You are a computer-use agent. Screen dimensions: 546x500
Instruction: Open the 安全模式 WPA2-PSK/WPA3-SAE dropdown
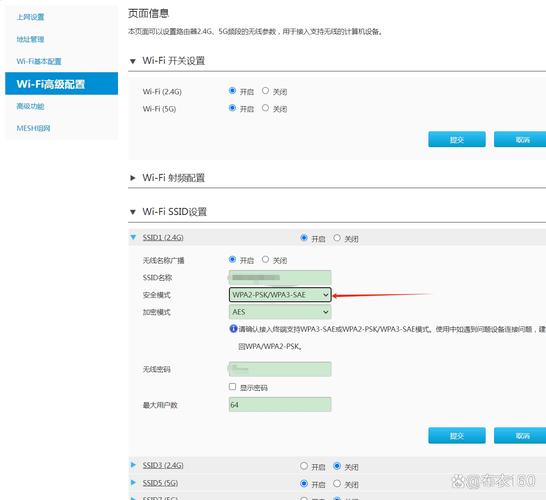point(280,295)
